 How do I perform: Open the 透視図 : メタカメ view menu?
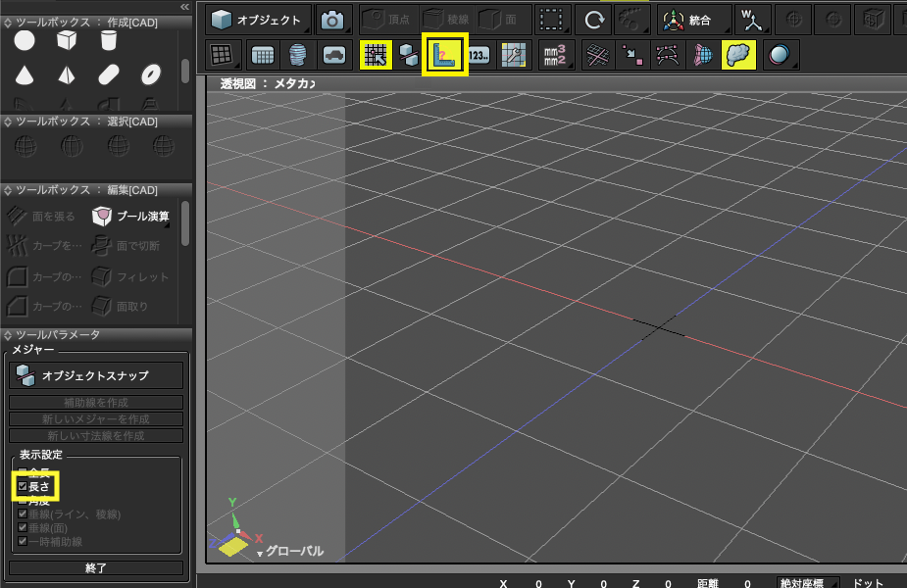(268, 83)
